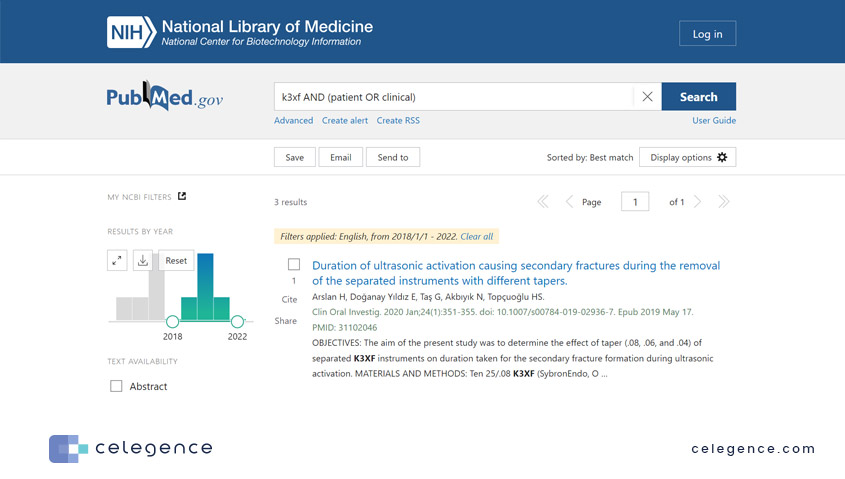Click the Email button
Screen dimensions: 845x479
[341, 157]
